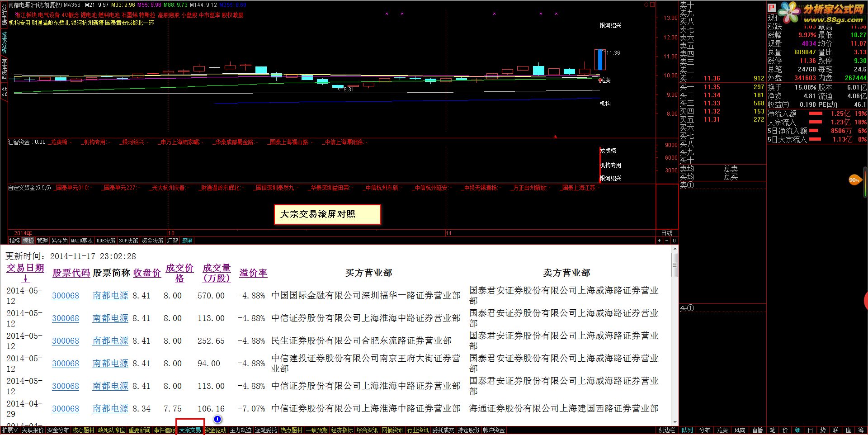Sort table by 成交量(万股) column

(x=217, y=273)
